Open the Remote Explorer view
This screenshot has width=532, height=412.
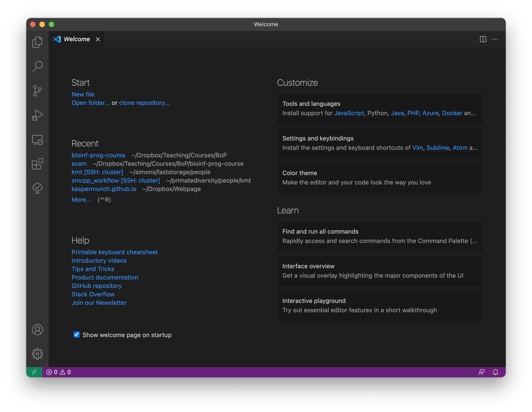click(x=37, y=140)
